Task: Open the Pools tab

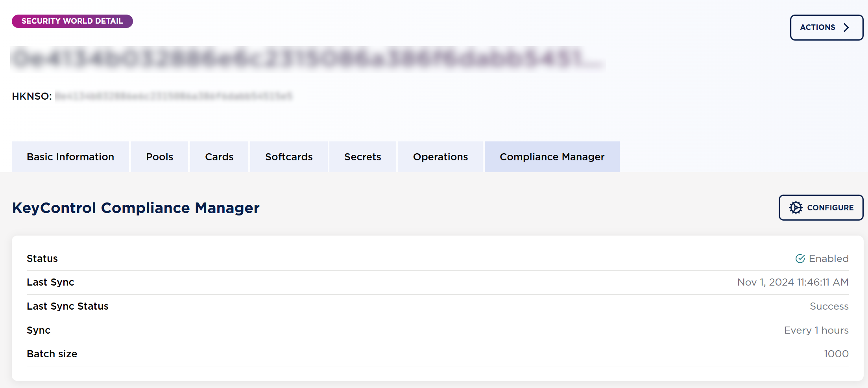Action: [x=159, y=157]
